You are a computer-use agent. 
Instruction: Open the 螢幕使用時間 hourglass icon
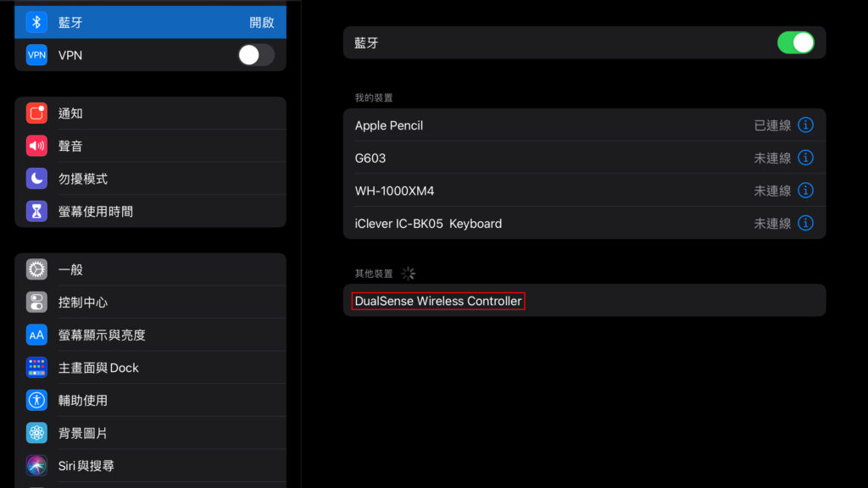click(x=36, y=211)
